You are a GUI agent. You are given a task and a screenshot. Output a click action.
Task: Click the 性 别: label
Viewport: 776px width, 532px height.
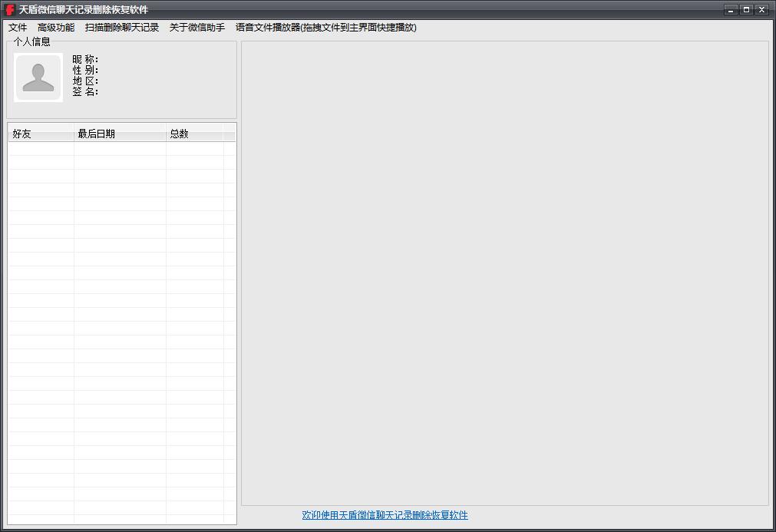click(x=85, y=71)
